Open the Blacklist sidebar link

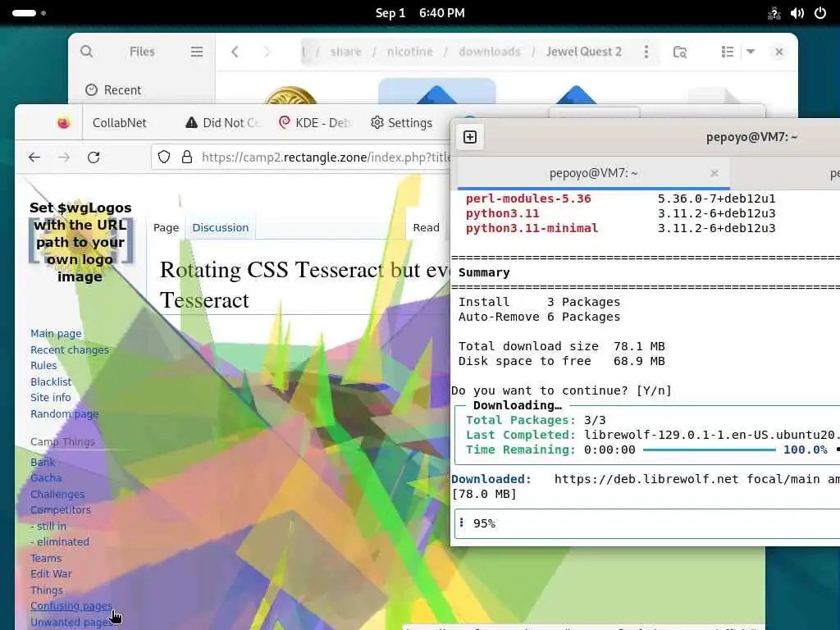pyautogui.click(x=51, y=381)
